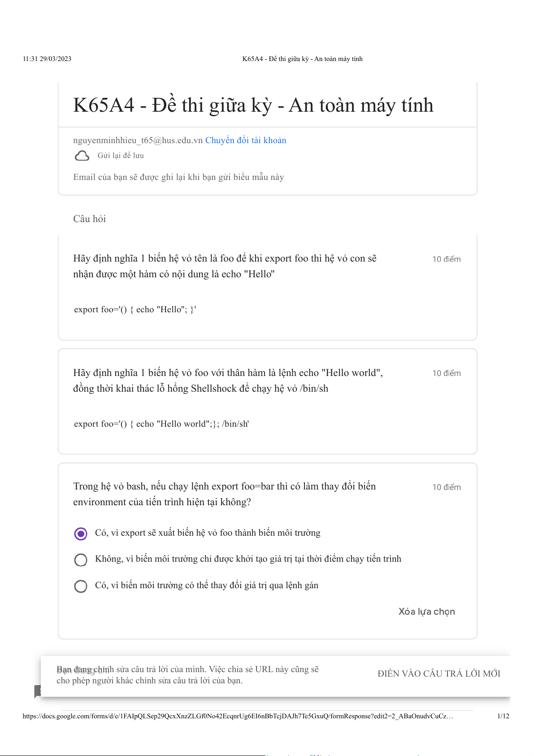Click the "Câu hỏi" section heading
The width and height of the screenshot is (534, 756).
90,219
